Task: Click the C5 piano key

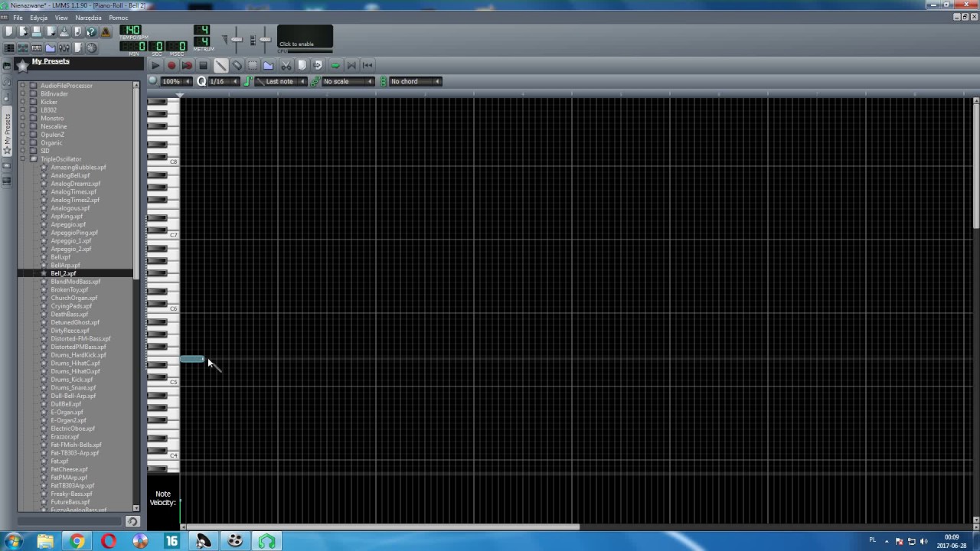Action: point(163,381)
